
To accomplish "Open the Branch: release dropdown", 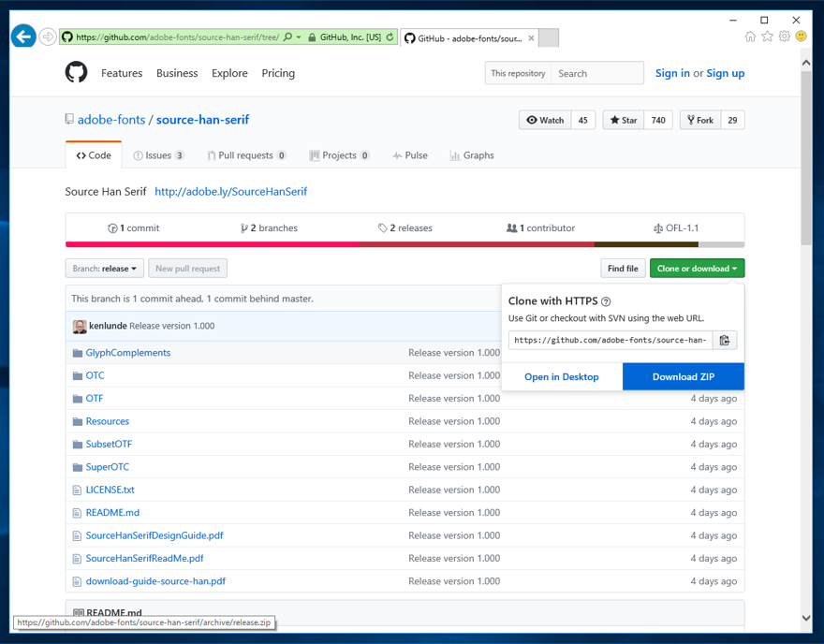I will 105,269.
